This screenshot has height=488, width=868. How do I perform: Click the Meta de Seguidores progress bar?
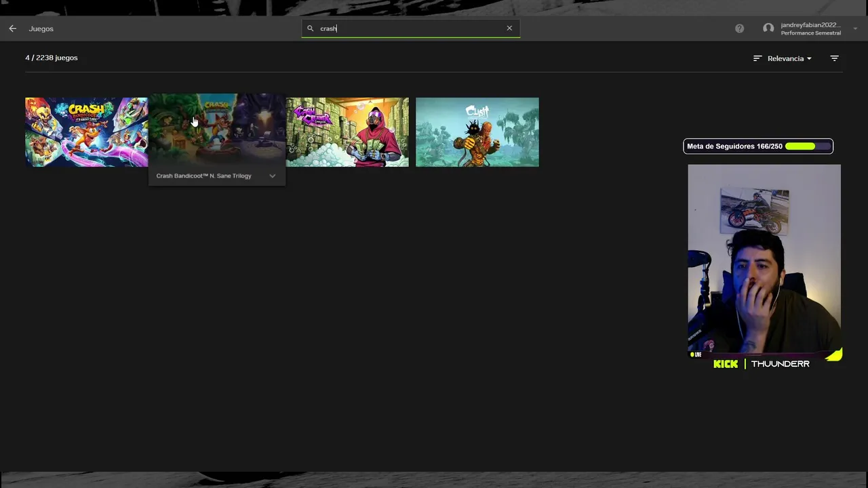pyautogui.click(x=807, y=146)
